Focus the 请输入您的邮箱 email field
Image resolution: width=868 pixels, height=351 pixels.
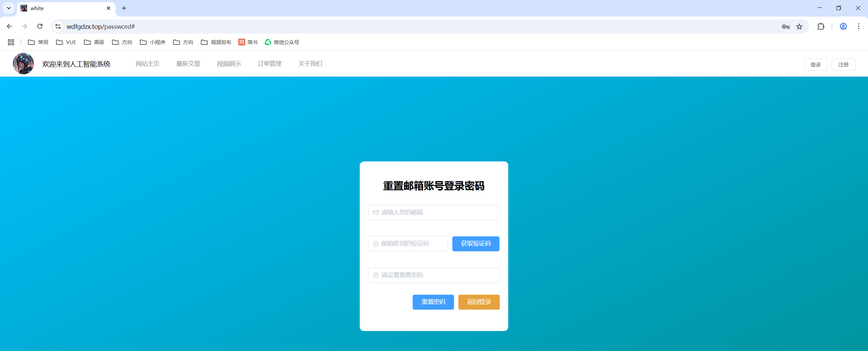[434, 212]
